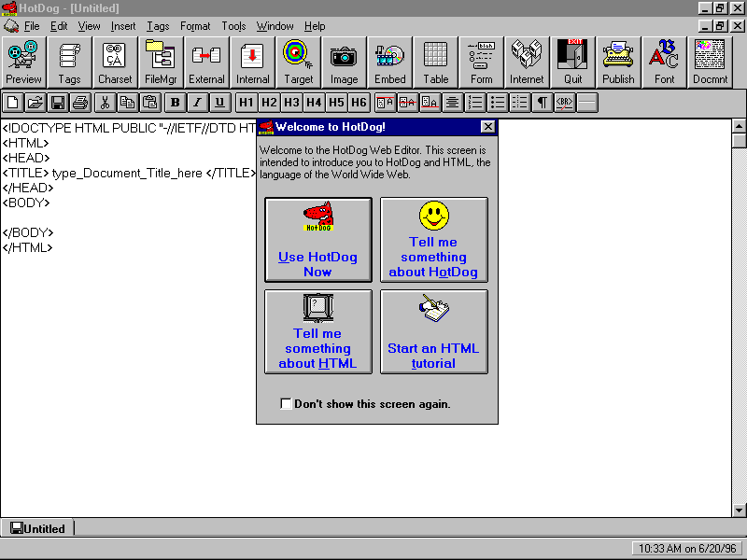The height and width of the screenshot is (560, 747).
Task: Insert a horizontal rule line
Action: pyautogui.click(x=587, y=103)
